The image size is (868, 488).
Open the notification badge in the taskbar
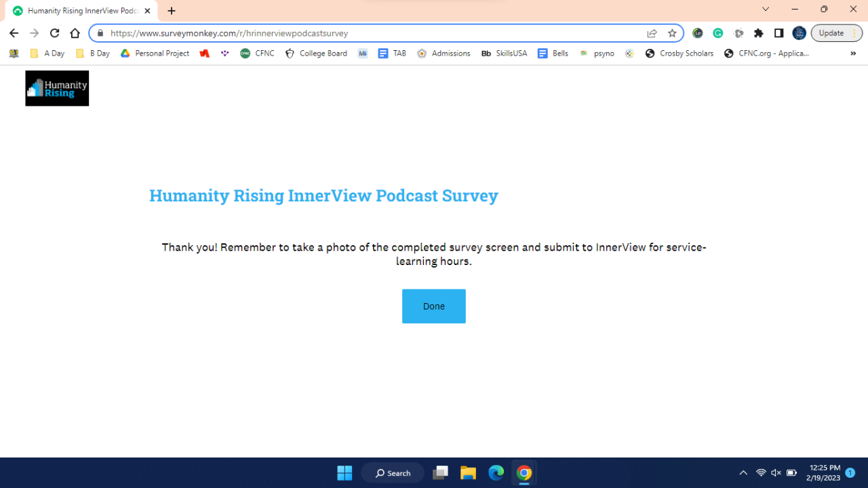click(850, 472)
